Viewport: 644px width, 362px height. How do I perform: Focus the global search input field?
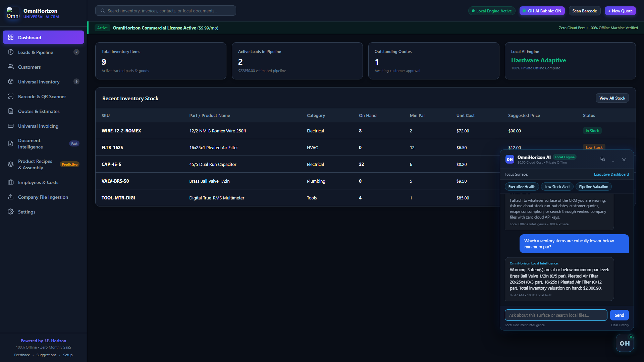[x=166, y=11]
